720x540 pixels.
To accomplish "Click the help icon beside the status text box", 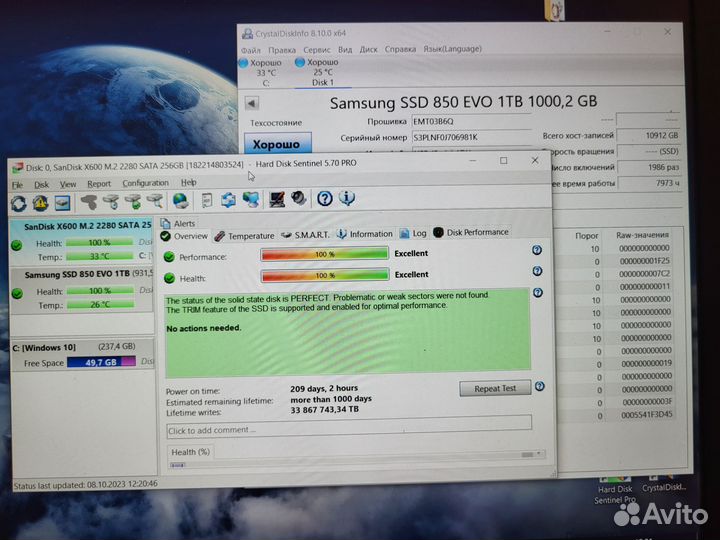I will point(538,292).
